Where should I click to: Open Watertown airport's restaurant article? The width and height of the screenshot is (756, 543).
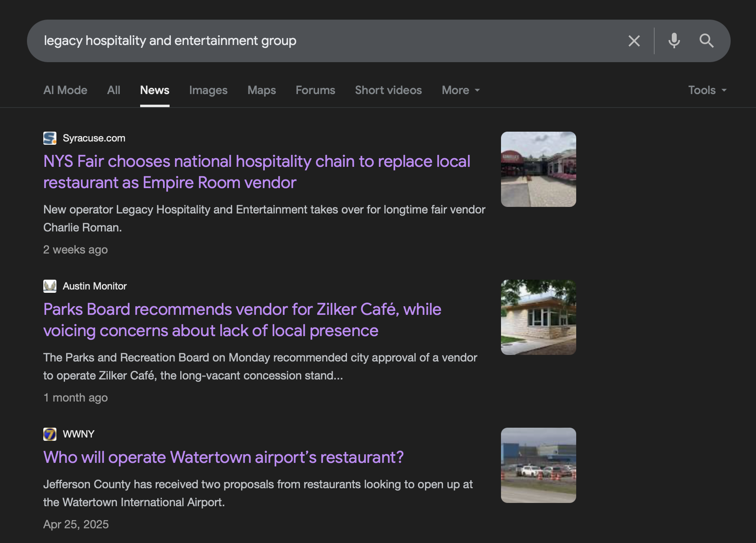(x=224, y=457)
